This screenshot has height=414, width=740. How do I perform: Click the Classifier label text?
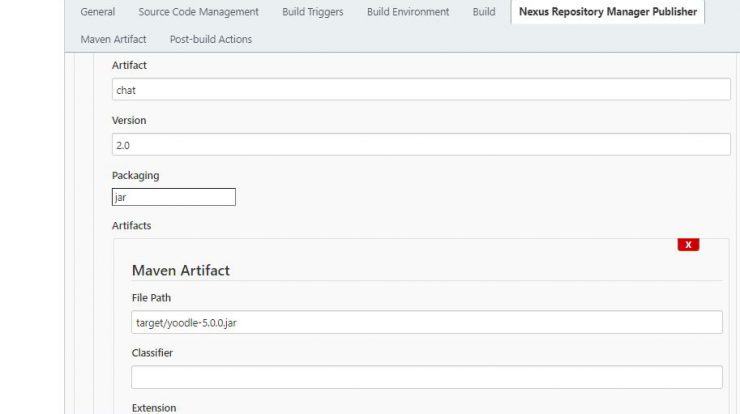pyautogui.click(x=152, y=353)
